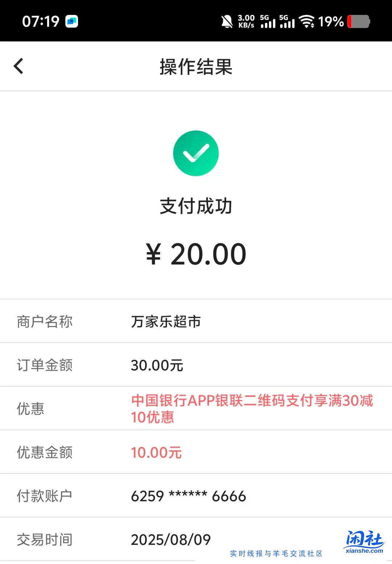The image size is (392, 564).
Task: Tap the back arrow to leave 操作结果
Action: (19, 66)
